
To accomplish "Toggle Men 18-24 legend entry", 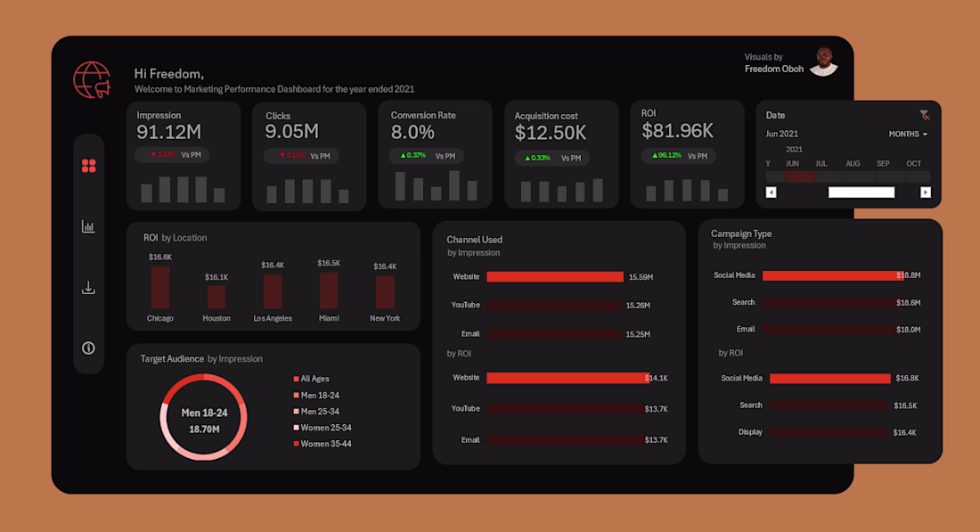I will pos(316,395).
